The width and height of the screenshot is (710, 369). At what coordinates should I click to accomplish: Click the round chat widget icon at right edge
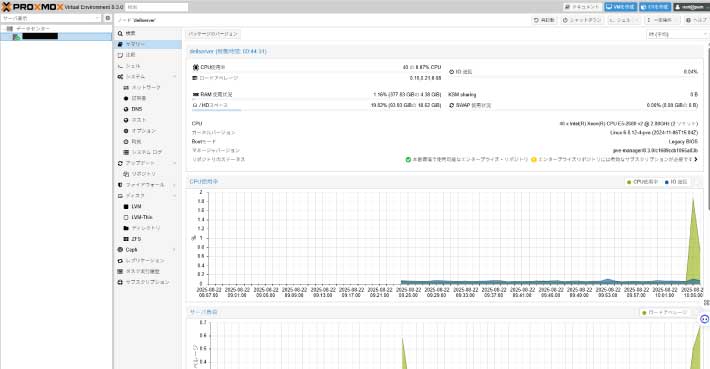click(x=705, y=319)
